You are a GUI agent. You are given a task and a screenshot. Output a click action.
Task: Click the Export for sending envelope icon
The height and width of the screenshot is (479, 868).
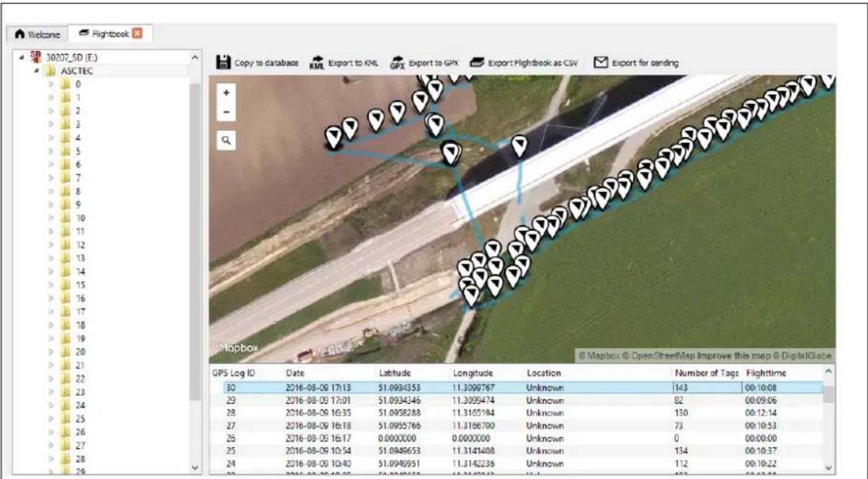(x=601, y=62)
